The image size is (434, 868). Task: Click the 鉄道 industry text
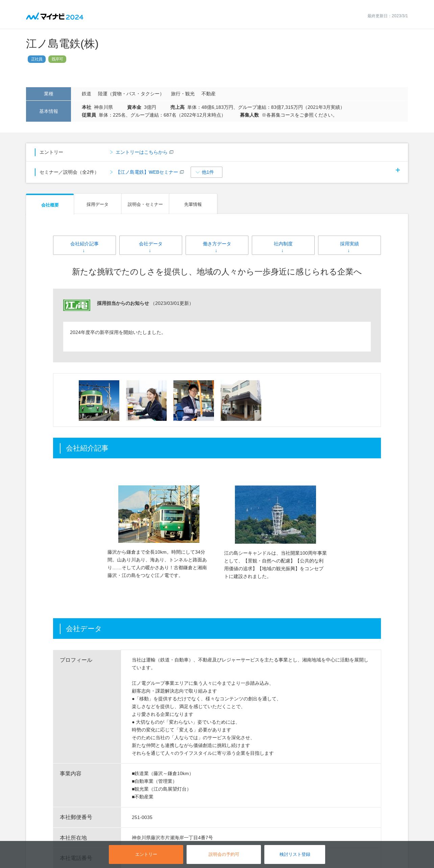(x=87, y=94)
